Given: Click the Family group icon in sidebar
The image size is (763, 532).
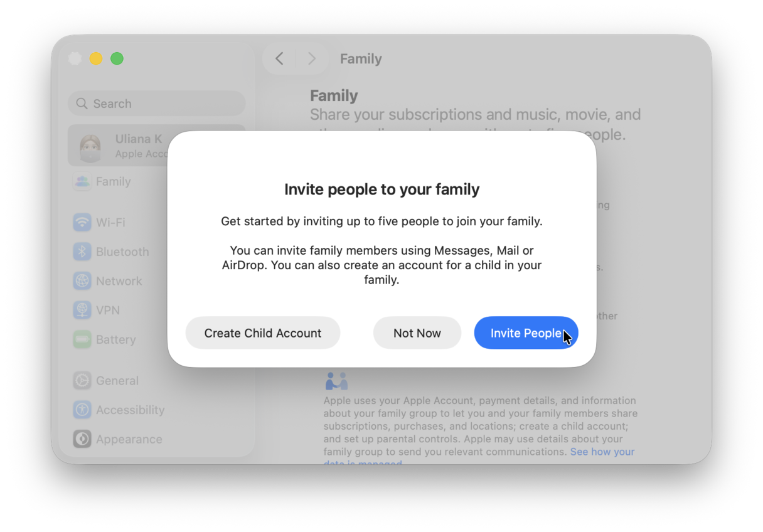Looking at the screenshot, I should pyautogui.click(x=82, y=181).
